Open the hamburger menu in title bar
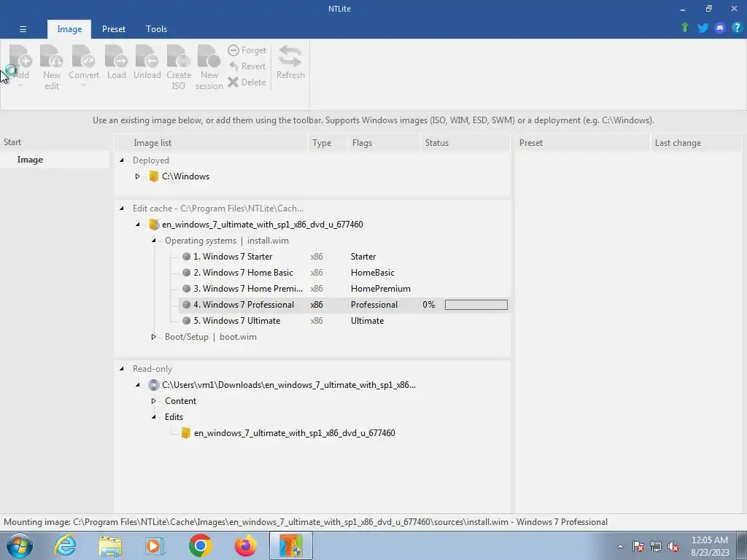The height and width of the screenshot is (560, 747). click(23, 29)
